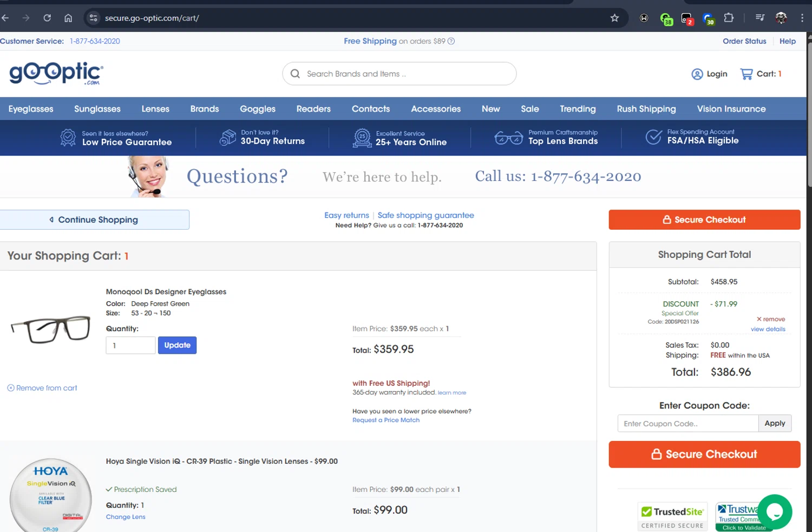
Task: Click Safe shopping guarantee link
Action: 426,215
